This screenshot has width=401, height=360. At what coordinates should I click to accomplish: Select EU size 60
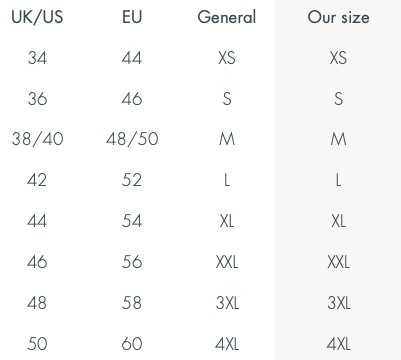pyautogui.click(x=132, y=344)
